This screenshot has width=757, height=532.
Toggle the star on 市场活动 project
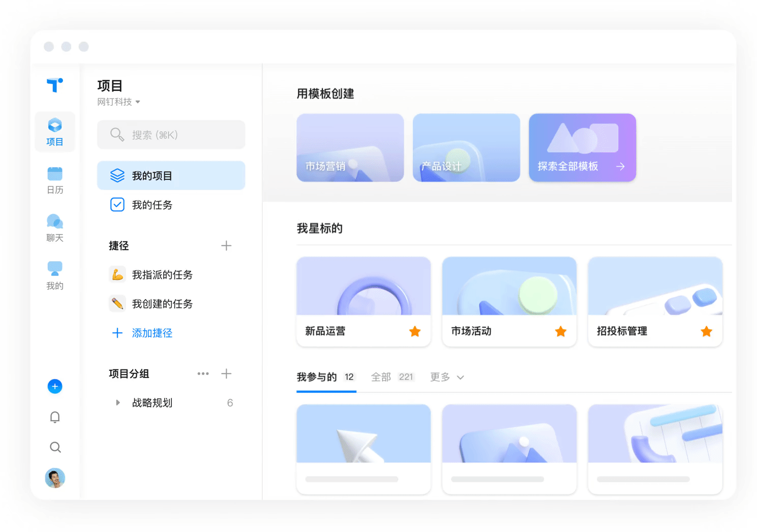coord(561,331)
